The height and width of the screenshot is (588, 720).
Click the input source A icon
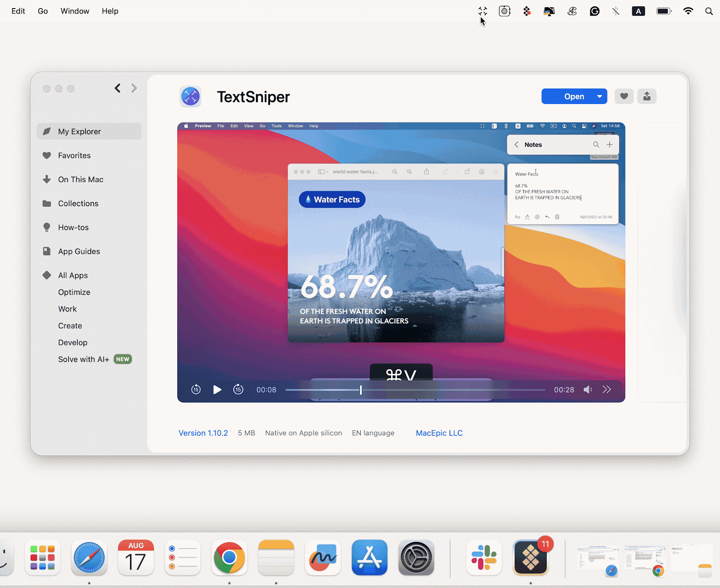coord(638,11)
